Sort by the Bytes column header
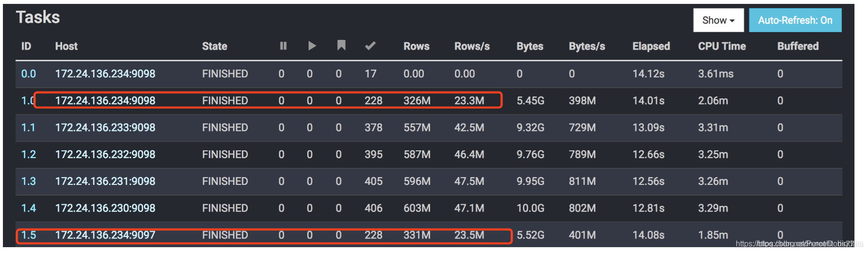Viewport: 868px width, 253px height. [x=530, y=46]
